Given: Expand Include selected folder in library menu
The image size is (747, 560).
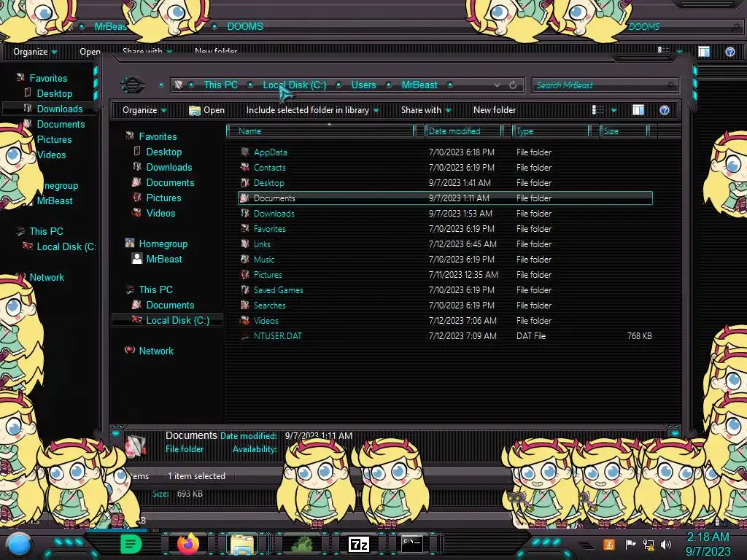Looking at the screenshot, I should (x=312, y=110).
